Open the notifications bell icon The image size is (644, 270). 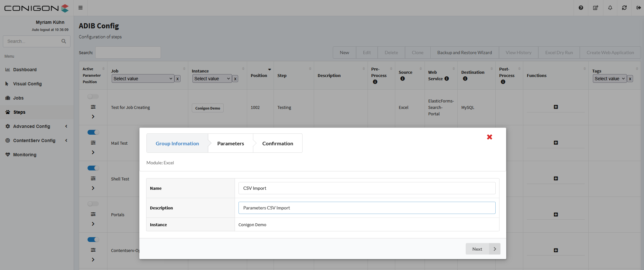[610, 8]
